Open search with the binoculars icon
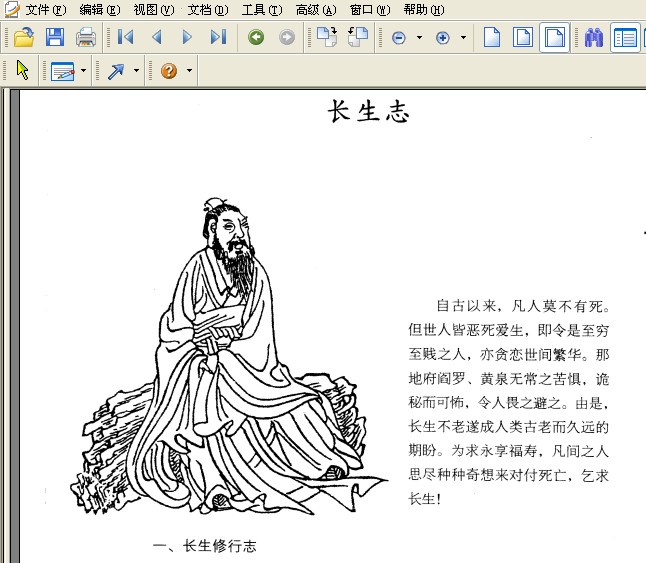This screenshot has width=646, height=563. tap(594, 37)
